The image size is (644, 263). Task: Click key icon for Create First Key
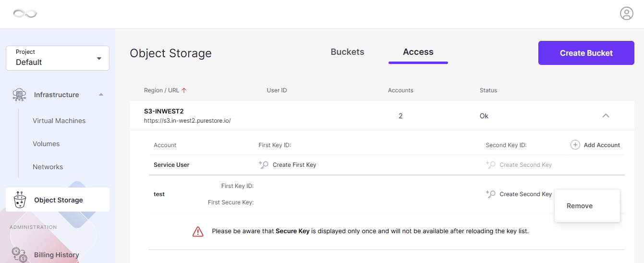[x=263, y=164]
